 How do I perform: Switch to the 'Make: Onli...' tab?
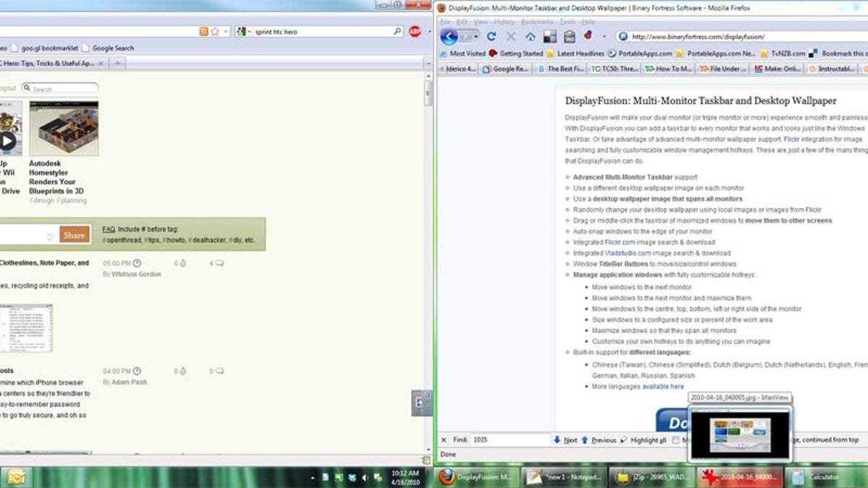click(777, 69)
